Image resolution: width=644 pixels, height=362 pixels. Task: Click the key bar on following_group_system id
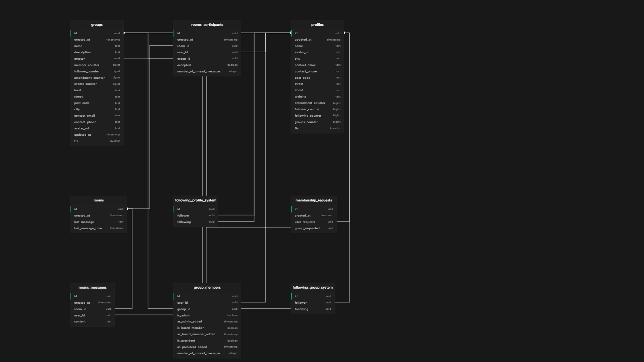click(292, 296)
